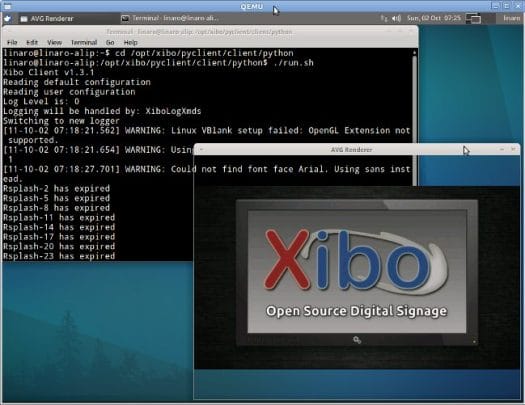Click 'Logging will be handled by: XiboLogXmds' line

102,111
